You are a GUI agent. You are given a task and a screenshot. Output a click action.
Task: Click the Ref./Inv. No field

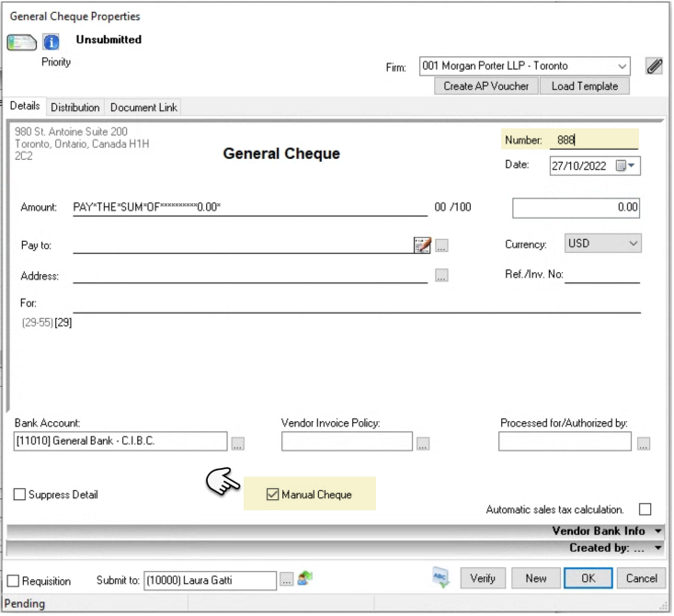pos(602,274)
